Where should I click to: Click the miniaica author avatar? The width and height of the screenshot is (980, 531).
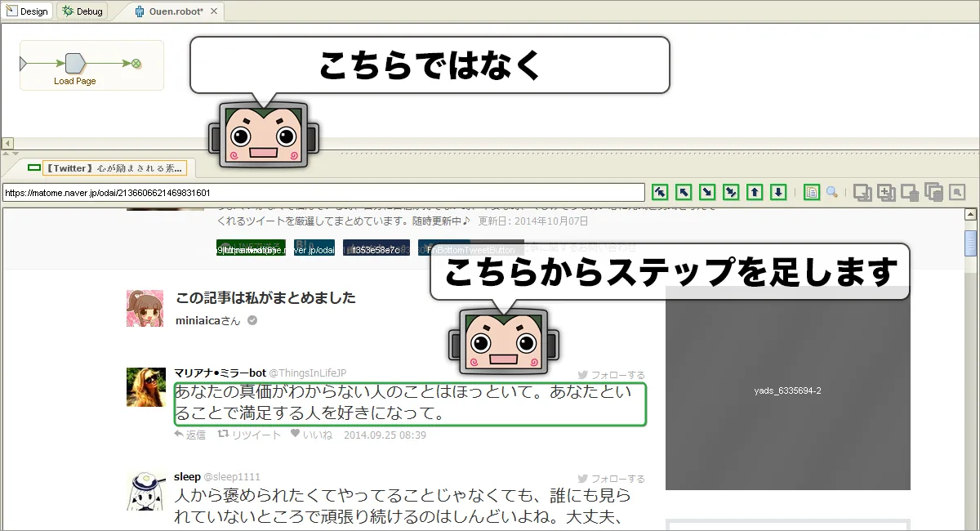tap(145, 308)
